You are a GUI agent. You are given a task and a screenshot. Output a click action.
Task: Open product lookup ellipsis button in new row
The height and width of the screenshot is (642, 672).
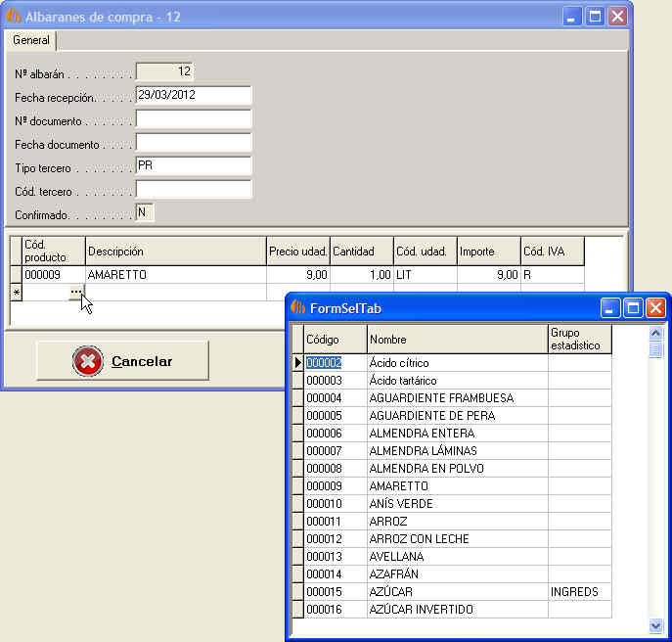pos(76,293)
